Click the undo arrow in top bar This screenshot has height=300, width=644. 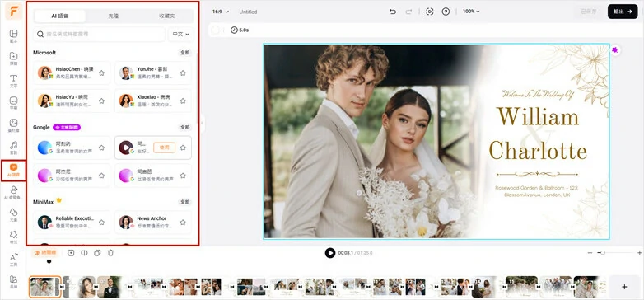pyautogui.click(x=393, y=12)
